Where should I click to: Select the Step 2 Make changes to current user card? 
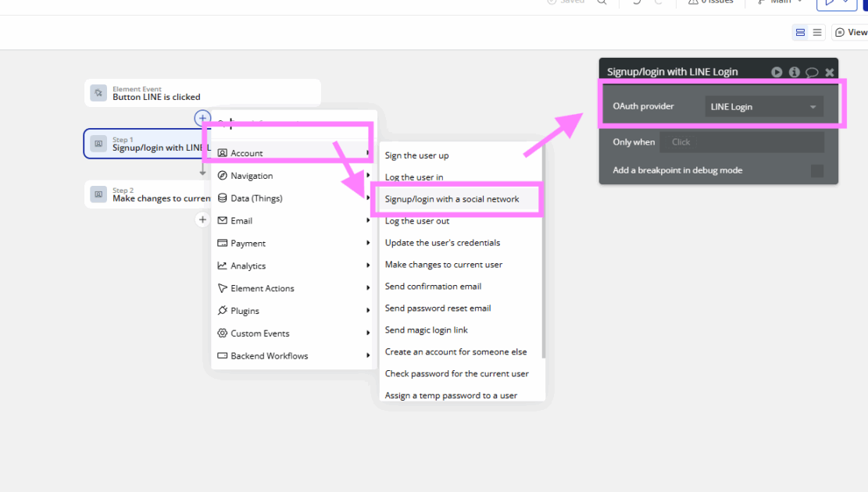tap(148, 194)
